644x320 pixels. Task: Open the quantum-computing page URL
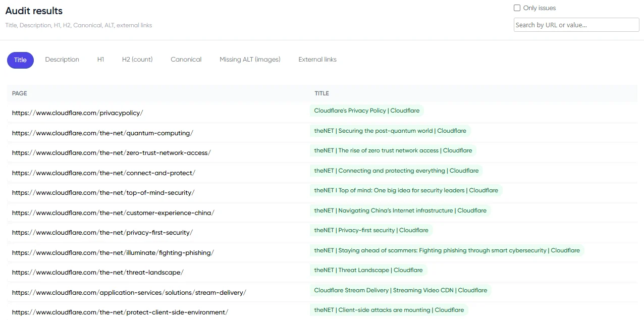point(102,133)
